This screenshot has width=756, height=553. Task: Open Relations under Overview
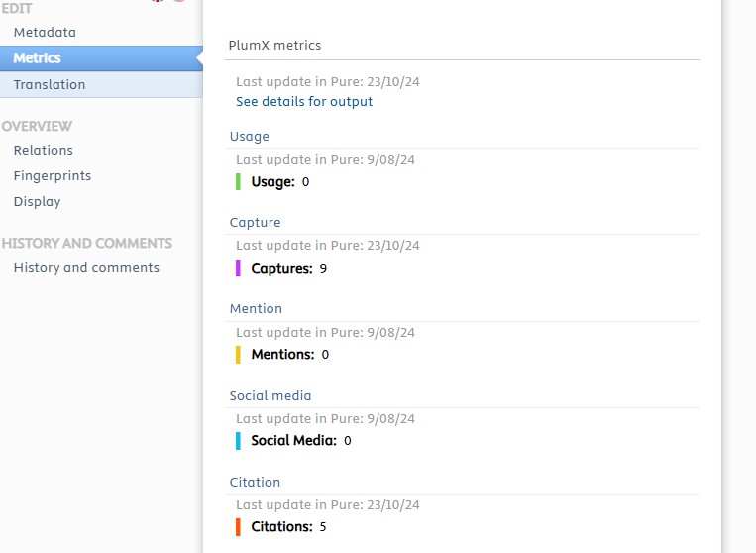(x=44, y=150)
